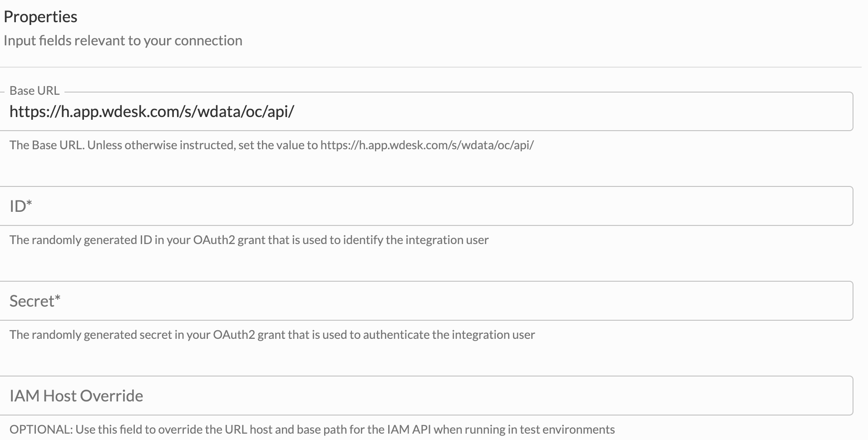
Task: Click the divider line under the Properties header
Action: tap(430, 67)
